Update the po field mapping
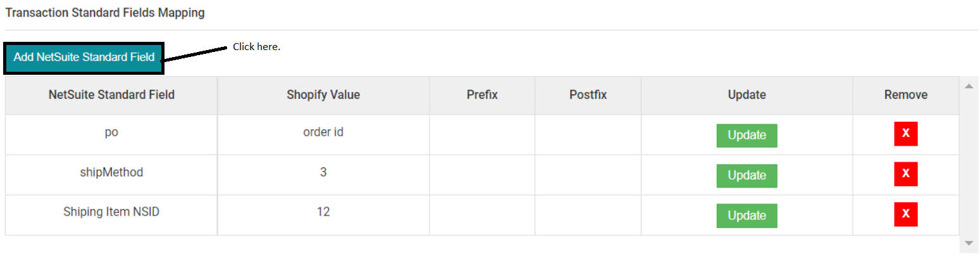Screen dimensions: 980x270 [747, 136]
